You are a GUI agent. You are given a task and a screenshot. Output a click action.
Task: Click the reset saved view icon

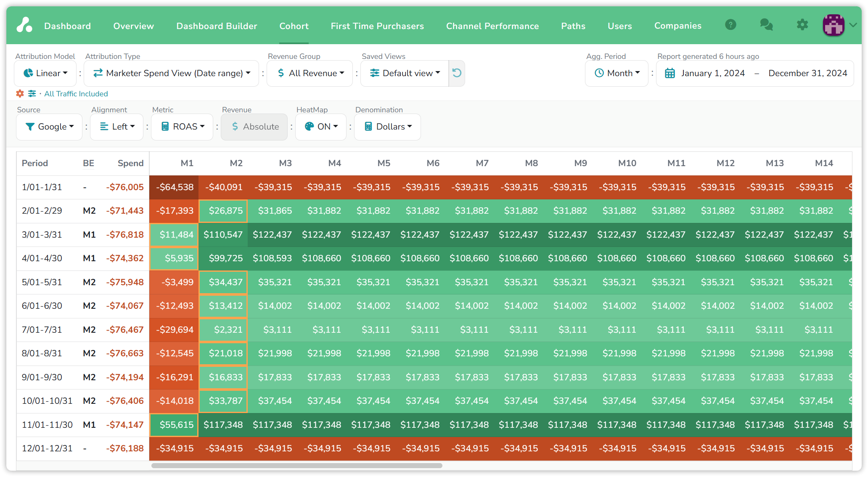[457, 73]
